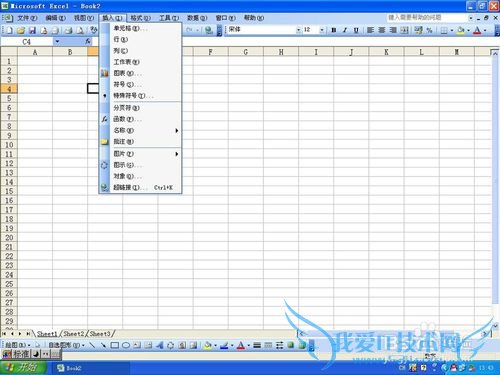Expand the 名称 (Name) submenu
This screenshot has width=500, height=375.
140,130
